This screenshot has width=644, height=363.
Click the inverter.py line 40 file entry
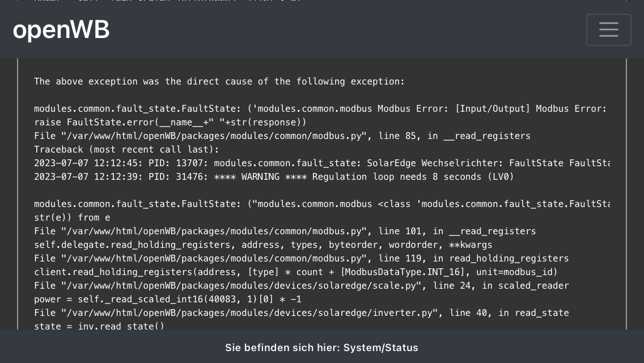(x=301, y=313)
